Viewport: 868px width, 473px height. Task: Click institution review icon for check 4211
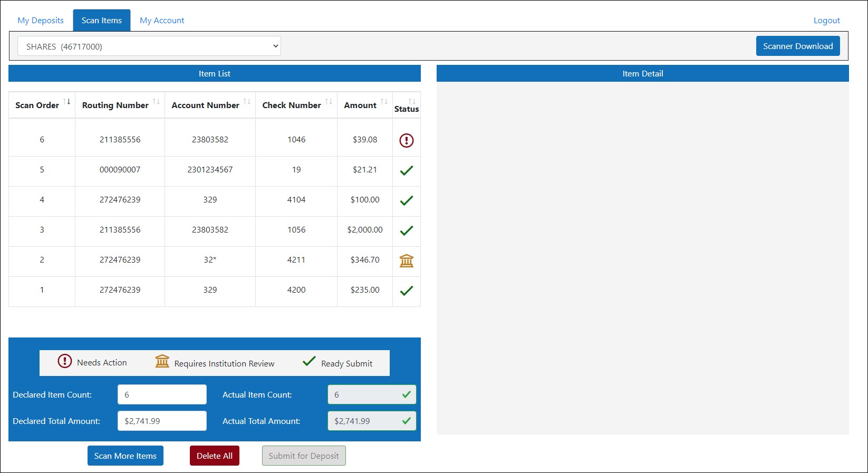pyautogui.click(x=406, y=260)
